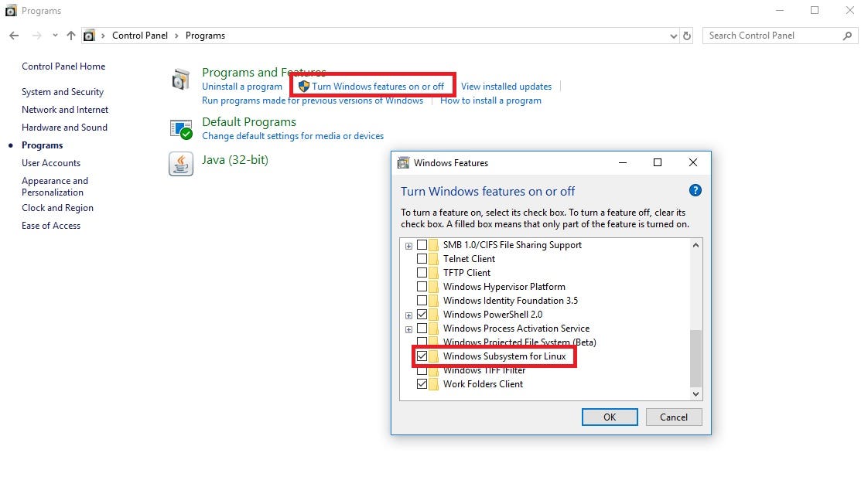The image size is (868, 487).
Task: Open Ease of Access category
Action: (x=51, y=225)
